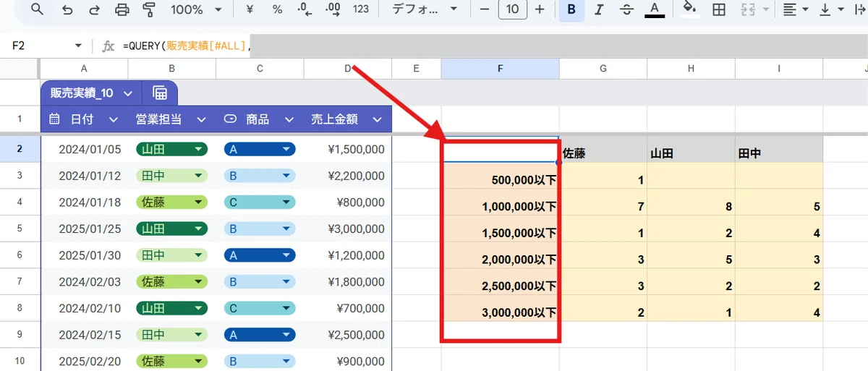Apply yen currency format
Image resolution: width=868 pixels, height=371 pixels.
pyautogui.click(x=250, y=9)
